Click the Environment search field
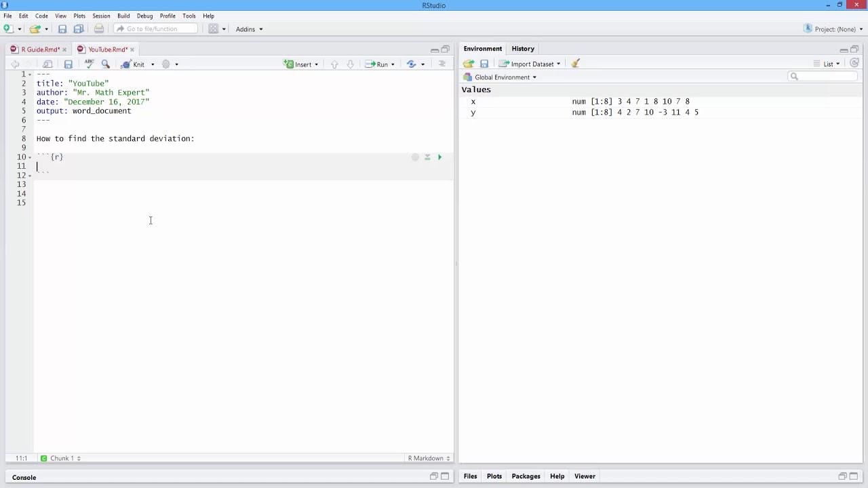Image resolution: width=868 pixels, height=488 pixels. (x=823, y=77)
